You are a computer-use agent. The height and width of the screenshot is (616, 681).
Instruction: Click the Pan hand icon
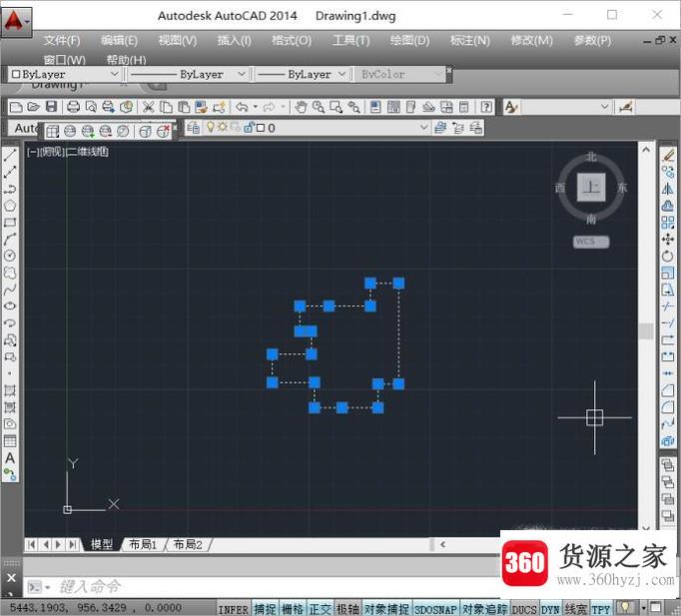click(301, 107)
